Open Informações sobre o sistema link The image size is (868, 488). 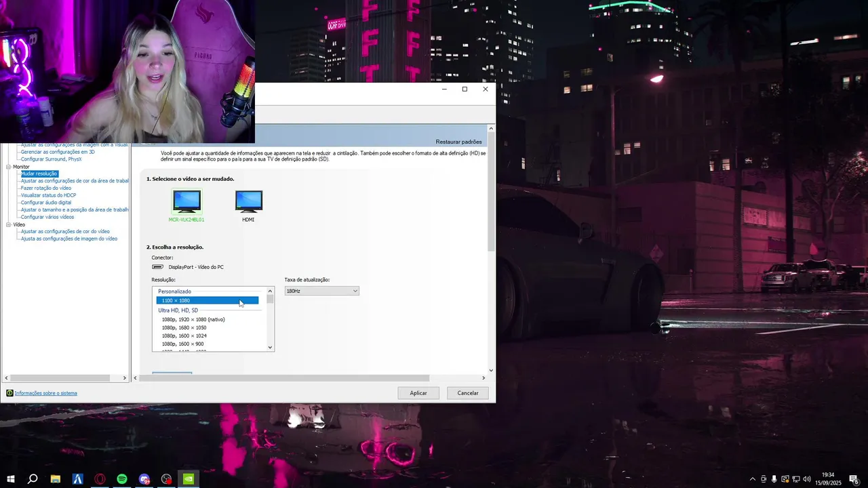pyautogui.click(x=46, y=393)
